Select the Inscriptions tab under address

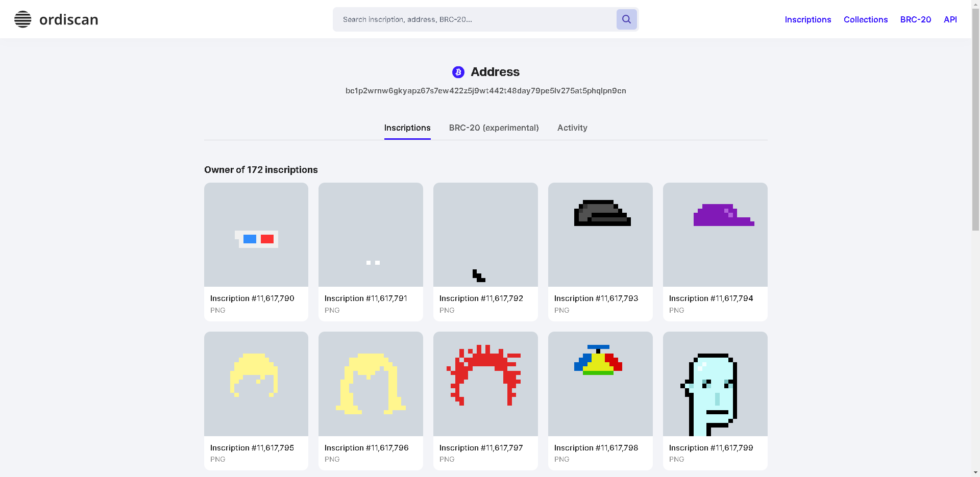[x=407, y=128]
